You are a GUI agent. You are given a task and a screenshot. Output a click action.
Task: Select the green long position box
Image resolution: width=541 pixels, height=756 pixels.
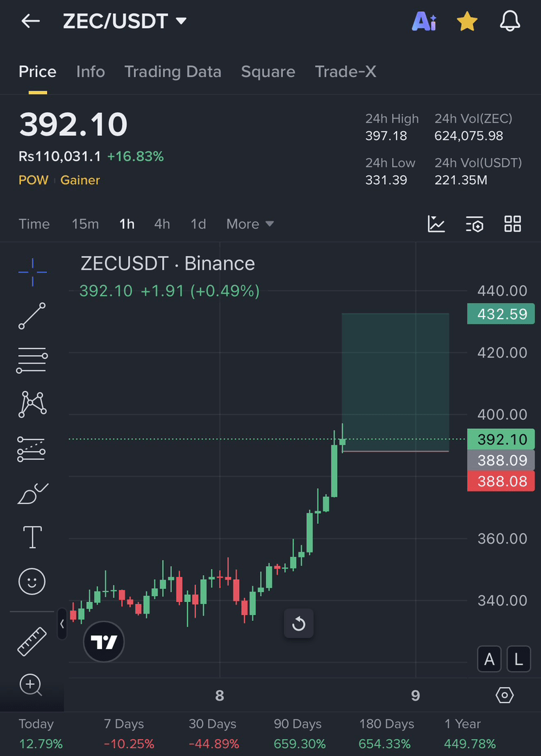395,383
